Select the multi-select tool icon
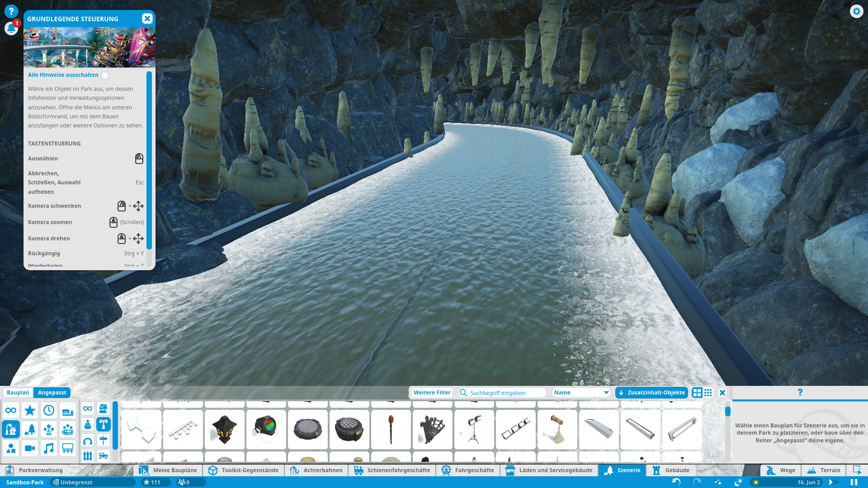868x488 pixels. pyautogui.click(x=857, y=470)
